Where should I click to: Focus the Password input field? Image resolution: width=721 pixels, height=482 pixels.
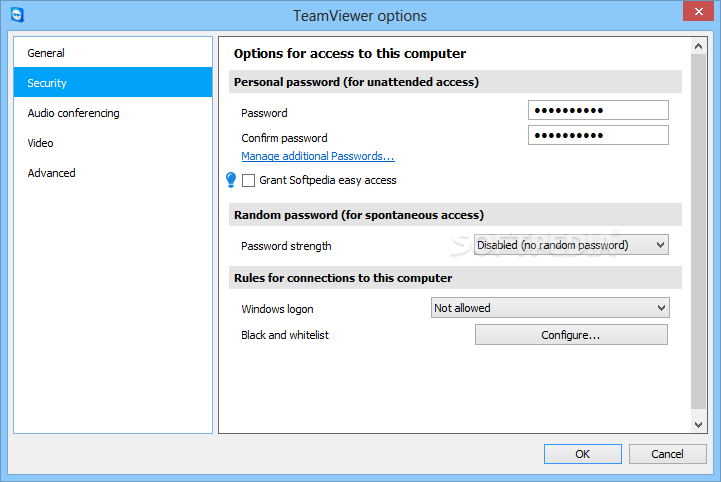(x=598, y=111)
